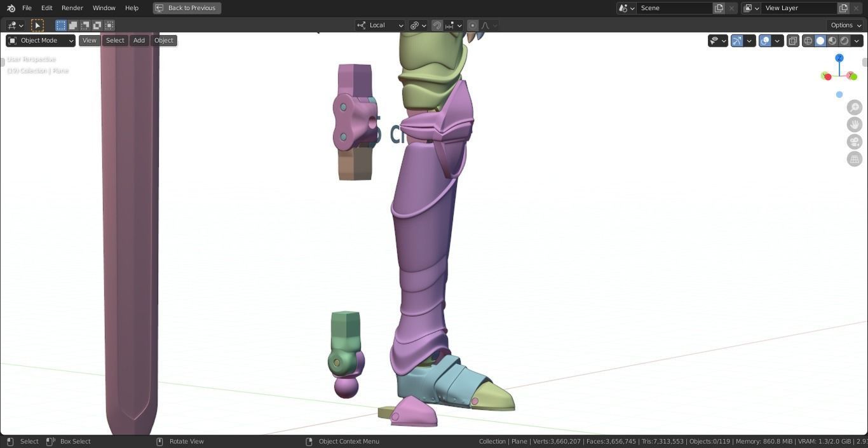868x448 pixels.
Task: Open the Help menu
Action: click(132, 8)
